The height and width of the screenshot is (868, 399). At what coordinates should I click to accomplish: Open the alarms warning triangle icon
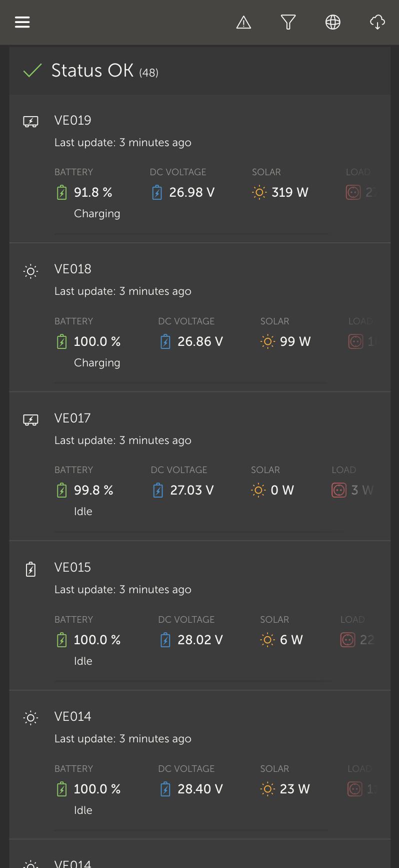243,22
